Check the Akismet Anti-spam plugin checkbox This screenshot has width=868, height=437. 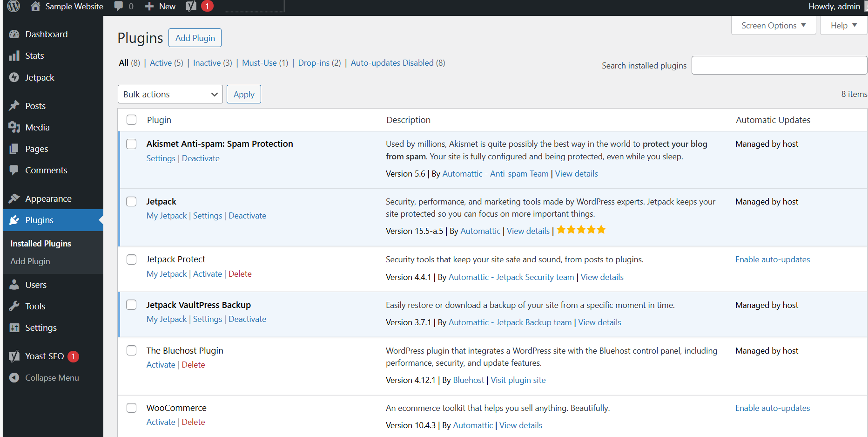pos(131,144)
